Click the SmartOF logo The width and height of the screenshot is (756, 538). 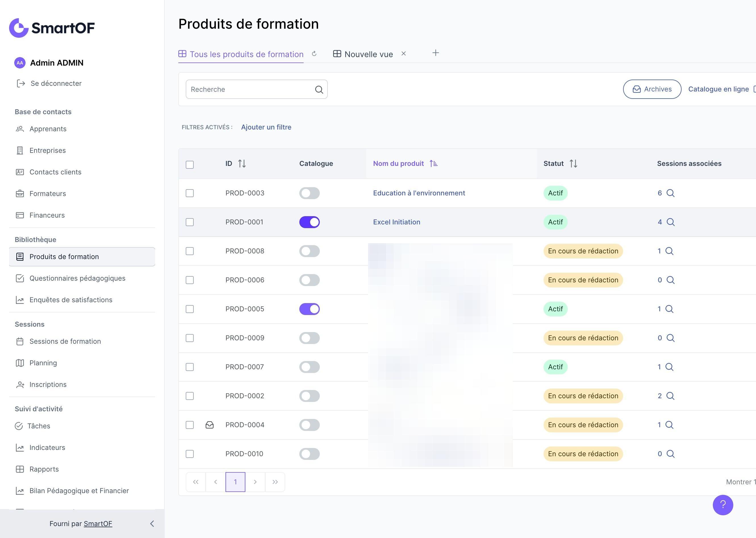(52, 28)
